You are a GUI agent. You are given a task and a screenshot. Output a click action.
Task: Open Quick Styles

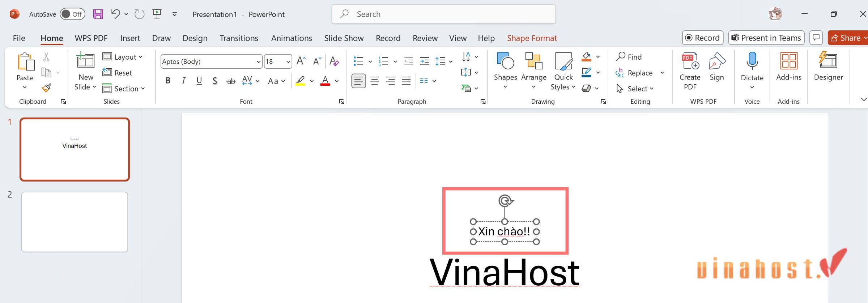(x=563, y=72)
